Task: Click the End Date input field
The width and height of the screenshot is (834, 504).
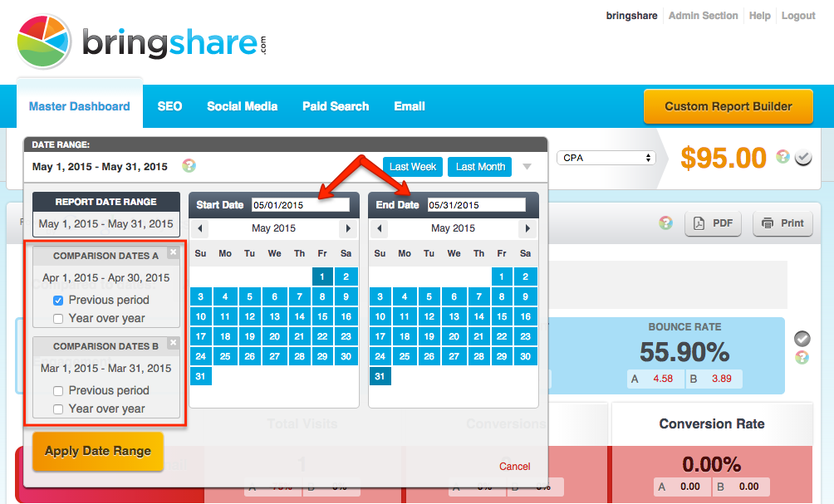Action: point(477,205)
